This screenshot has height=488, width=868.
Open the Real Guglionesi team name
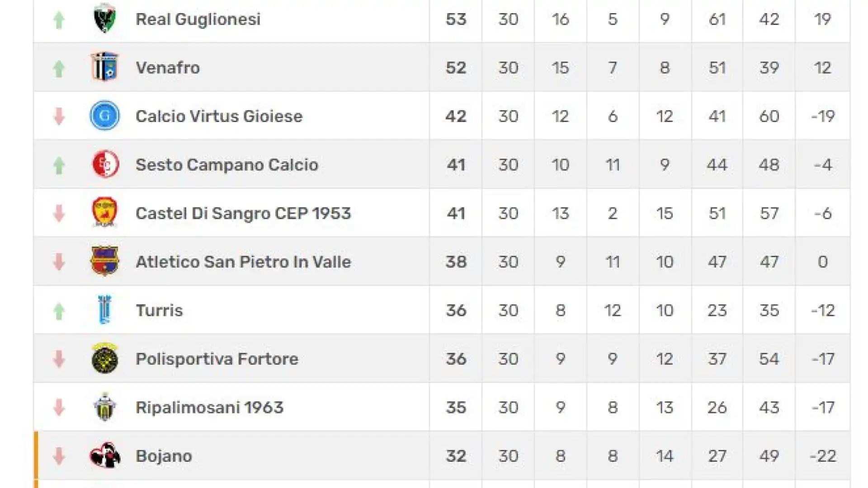(198, 19)
